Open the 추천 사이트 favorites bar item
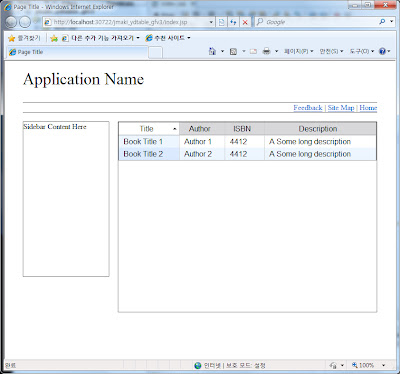The height and width of the screenshot is (374, 400). click(x=168, y=38)
